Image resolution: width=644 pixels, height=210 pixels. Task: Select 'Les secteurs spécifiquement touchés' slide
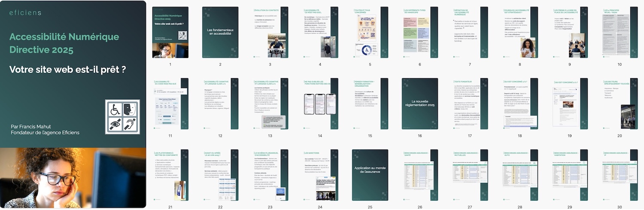620,104
